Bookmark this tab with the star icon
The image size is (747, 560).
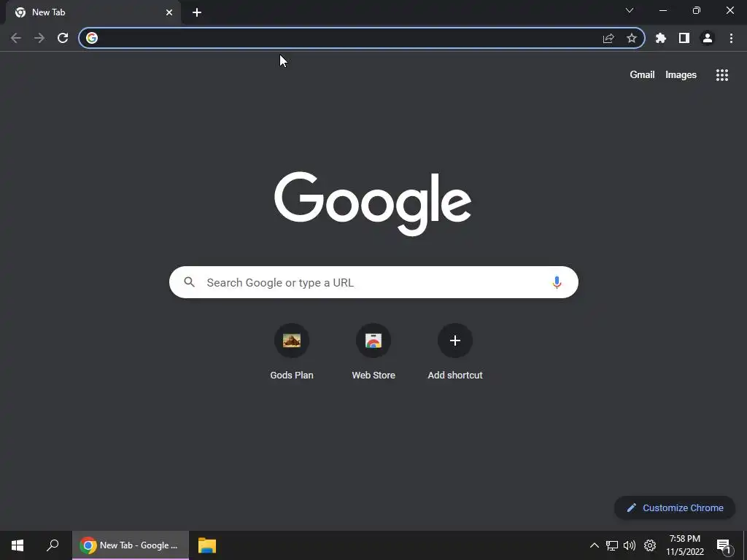pos(632,38)
